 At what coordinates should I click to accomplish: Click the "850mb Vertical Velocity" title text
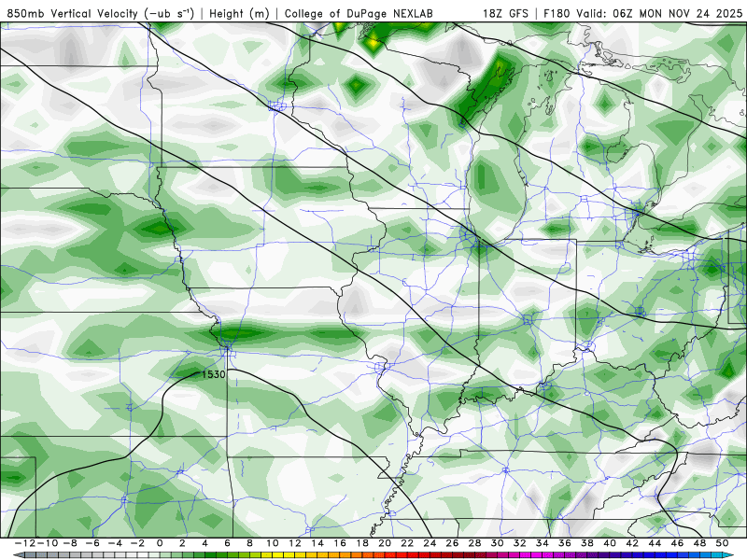[x=73, y=14]
